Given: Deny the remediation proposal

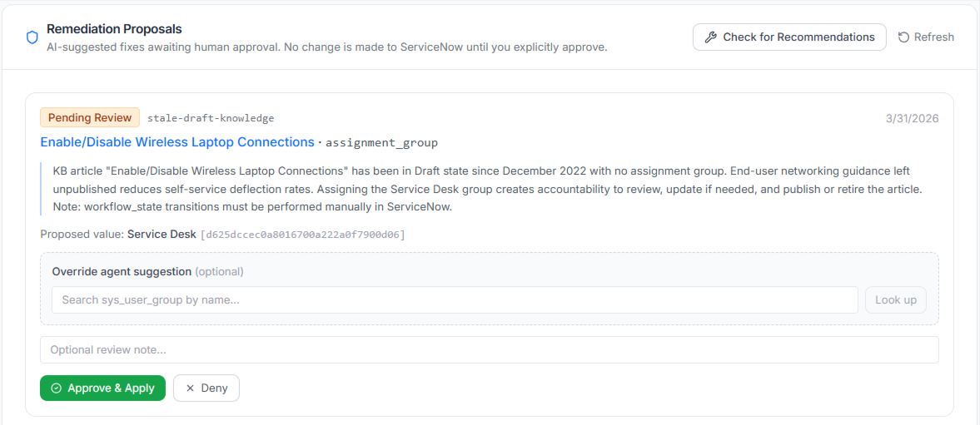Looking at the screenshot, I should coord(206,388).
